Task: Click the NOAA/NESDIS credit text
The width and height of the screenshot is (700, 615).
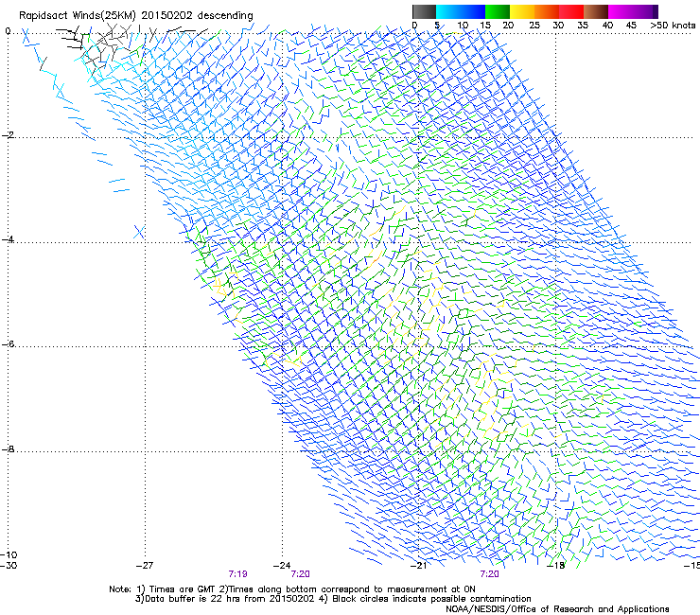Action: [x=557, y=609]
